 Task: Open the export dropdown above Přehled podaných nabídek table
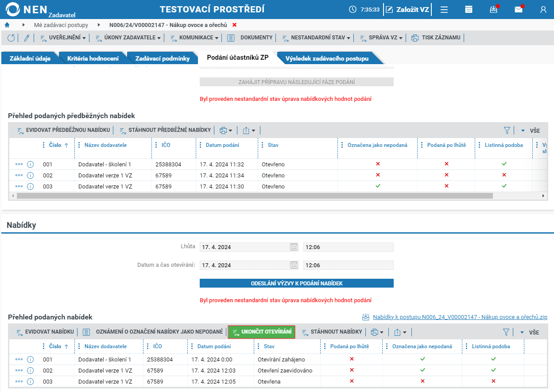click(x=400, y=332)
